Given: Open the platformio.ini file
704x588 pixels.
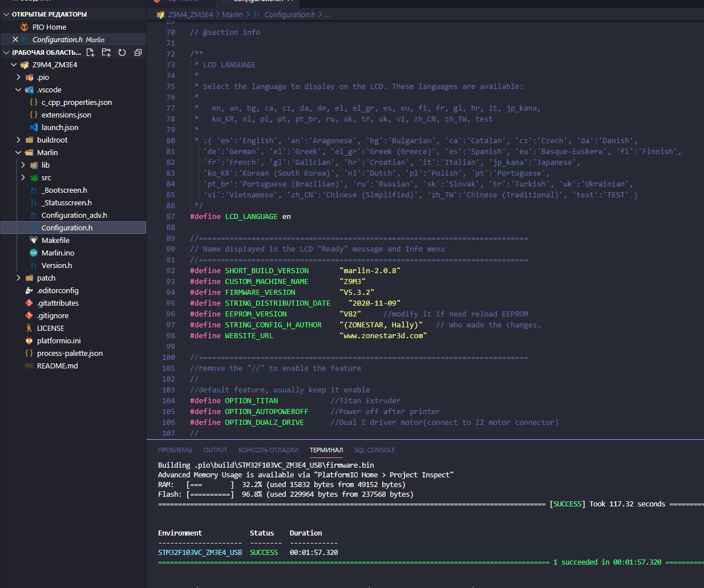Looking at the screenshot, I should (59, 340).
